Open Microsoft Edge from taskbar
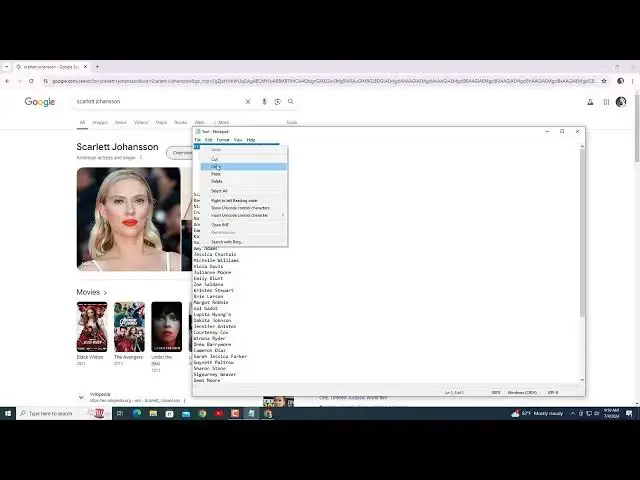Viewport: 640px width, 480px height. click(137, 413)
